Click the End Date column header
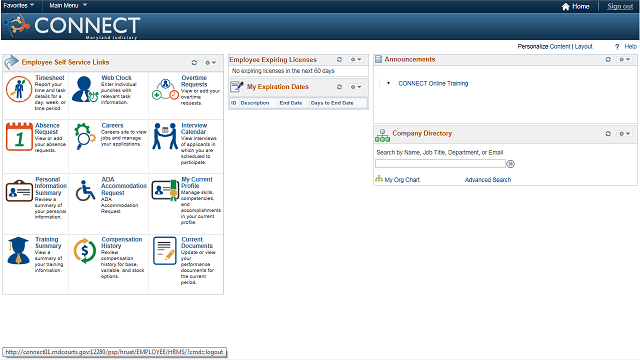The image size is (640, 360). coord(291,103)
